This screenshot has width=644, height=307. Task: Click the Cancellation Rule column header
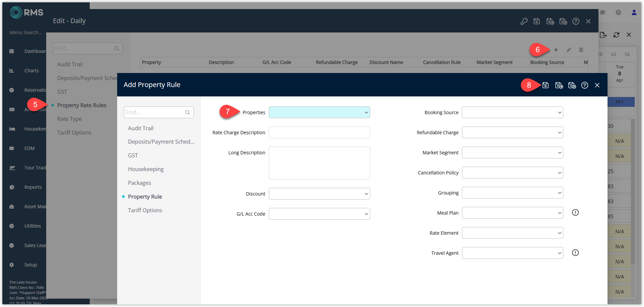point(442,62)
